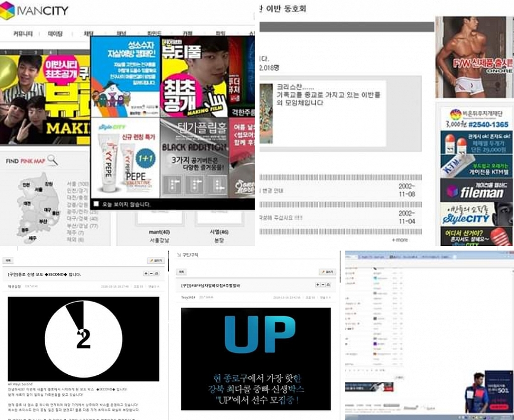
Task: Open the 부산/경남 (77) region link
Action: tap(82, 226)
